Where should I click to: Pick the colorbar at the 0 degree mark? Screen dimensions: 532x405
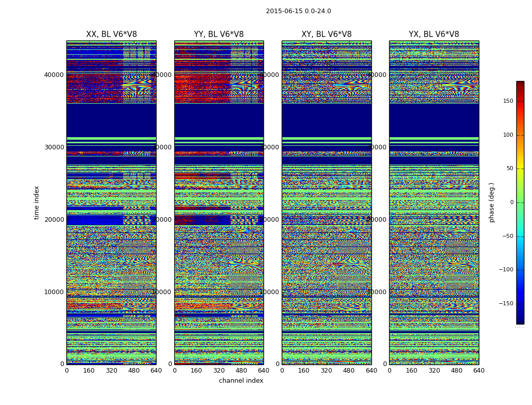(520, 202)
